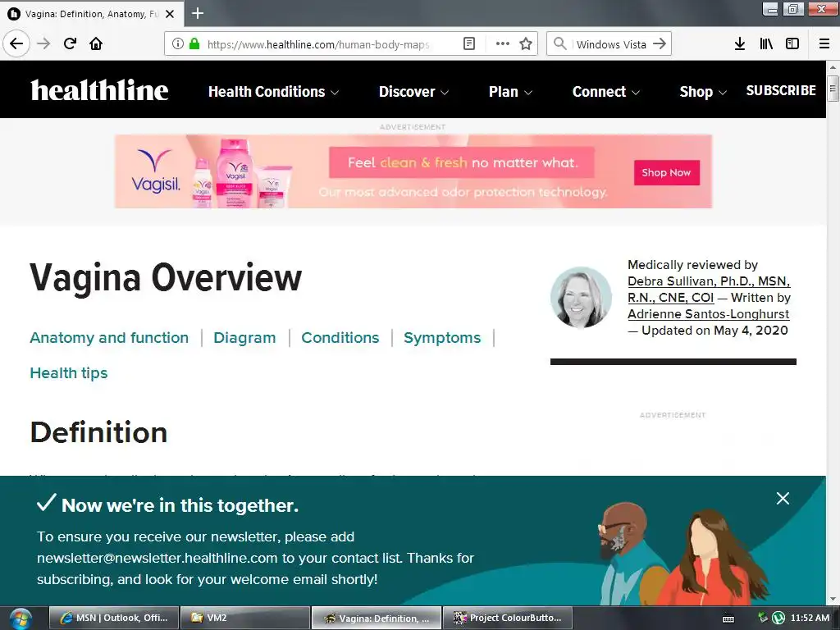
Task: Expand the Shop dropdown
Action: click(x=703, y=92)
